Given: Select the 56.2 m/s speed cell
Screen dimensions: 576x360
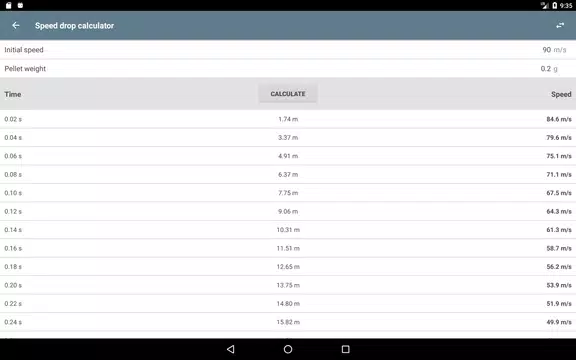Looking at the screenshot, I should [559, 266].
